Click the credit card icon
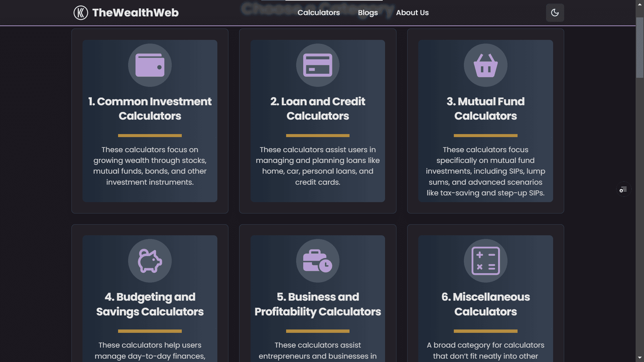Image resolution: width=644 pixels, height=362 pixels. pyautogui.click(x=318, y=65)
